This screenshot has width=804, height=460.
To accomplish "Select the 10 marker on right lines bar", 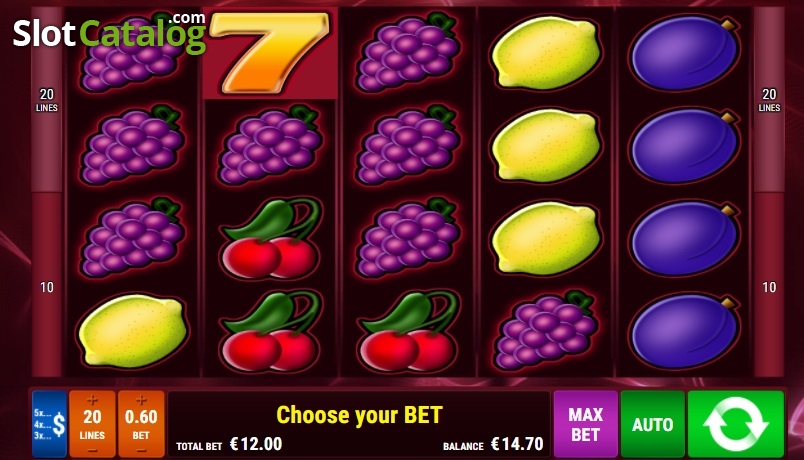I will [x=769, y=287].
